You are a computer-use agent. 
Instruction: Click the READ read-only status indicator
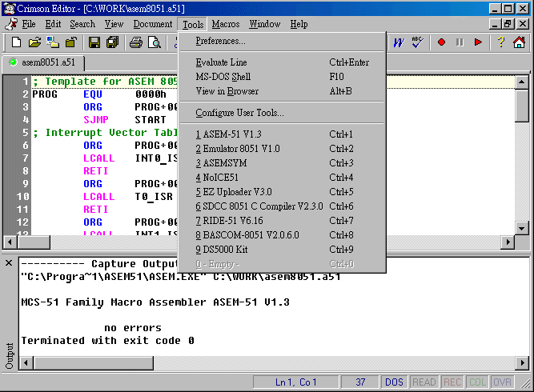click(x=424, y=382)
